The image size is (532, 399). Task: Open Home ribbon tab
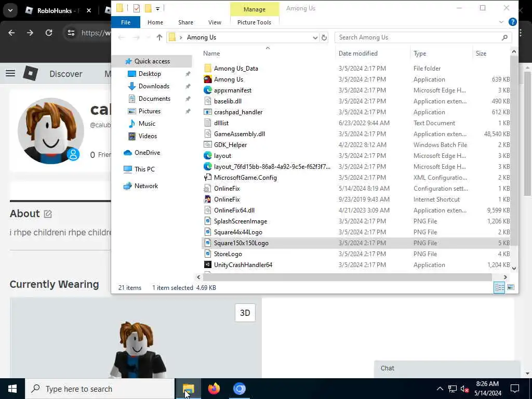pyautogui.click(x=155, y=22)
